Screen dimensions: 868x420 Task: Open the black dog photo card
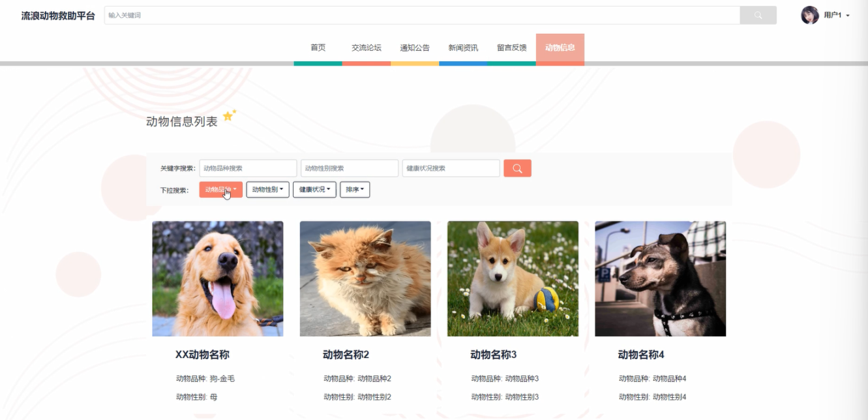click(660, 278)
